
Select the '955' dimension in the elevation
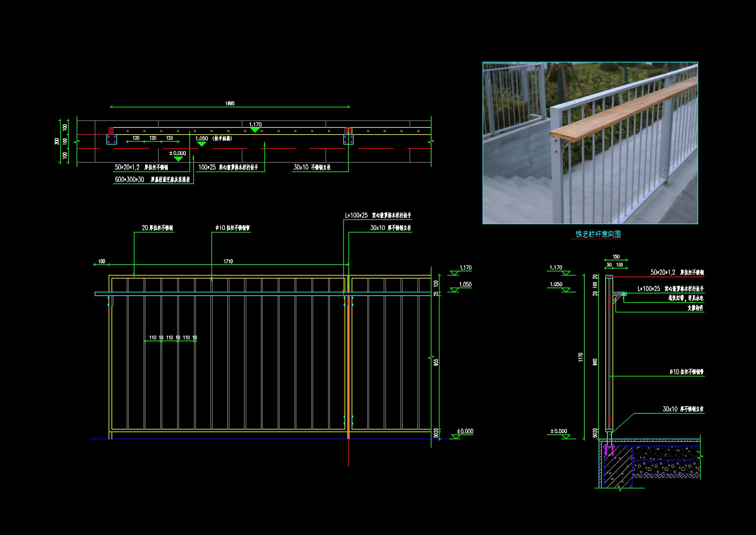coord(436,362)
